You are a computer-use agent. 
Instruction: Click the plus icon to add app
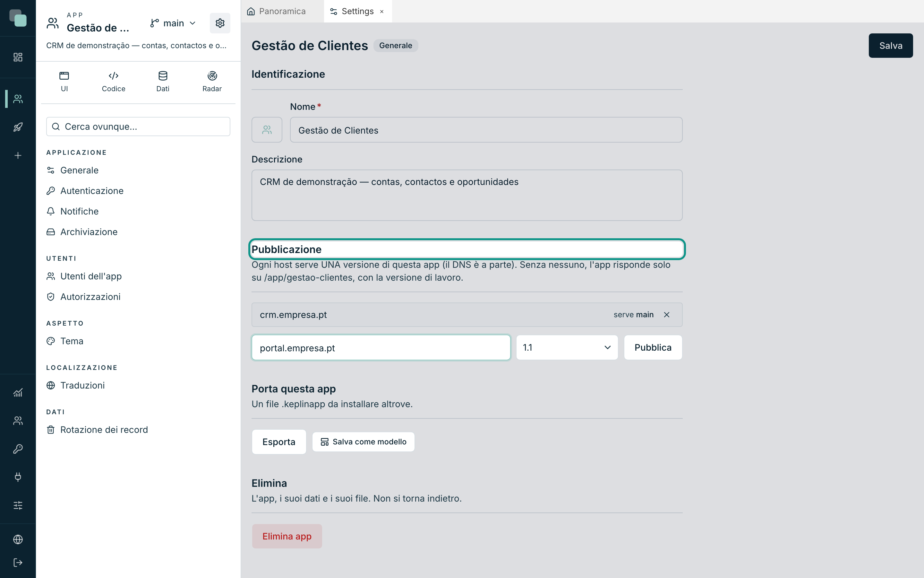[x=18, y=156]
